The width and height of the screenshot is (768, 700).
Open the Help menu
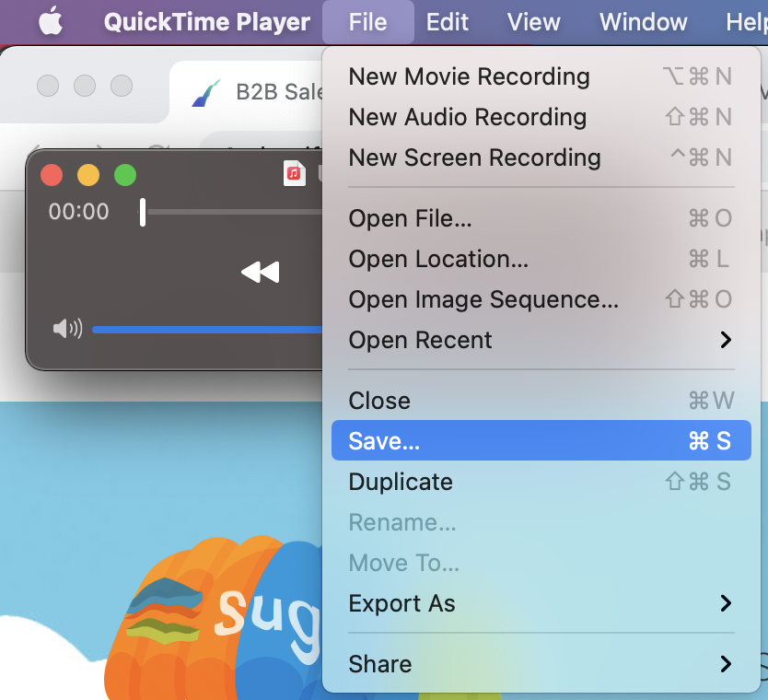747,22
